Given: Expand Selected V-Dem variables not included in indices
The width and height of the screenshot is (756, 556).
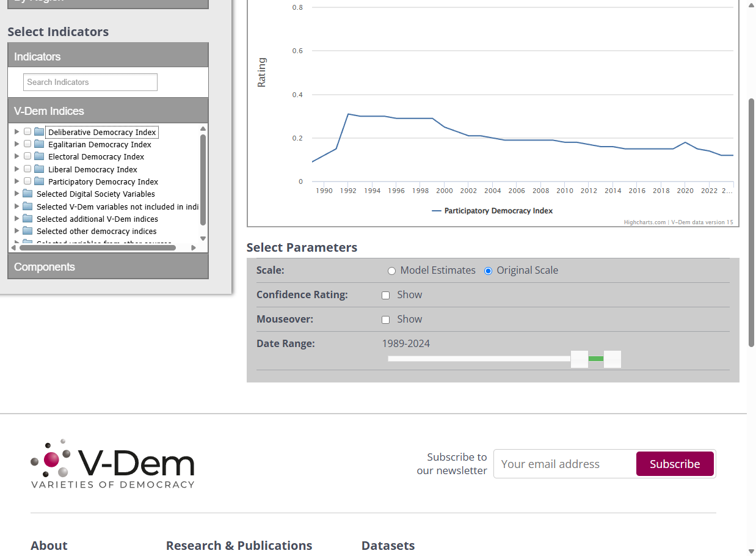Looking at the screenshot, I should [x=16, y=207].
